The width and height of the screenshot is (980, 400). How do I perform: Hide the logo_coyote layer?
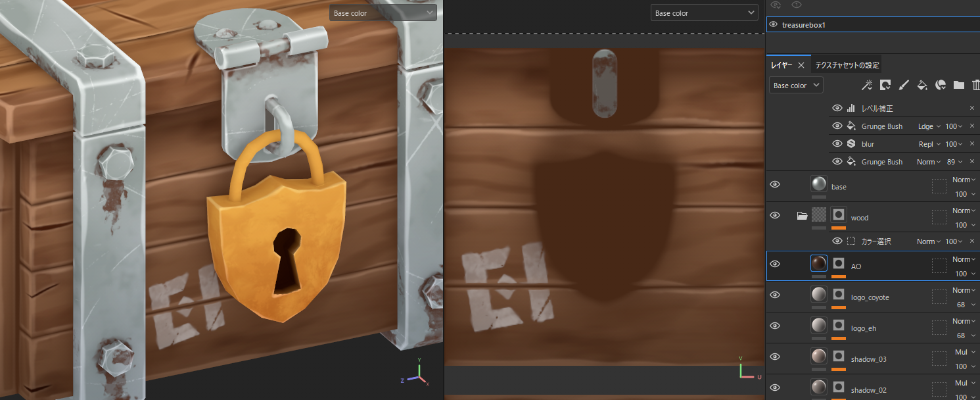(x=775, y=295)
